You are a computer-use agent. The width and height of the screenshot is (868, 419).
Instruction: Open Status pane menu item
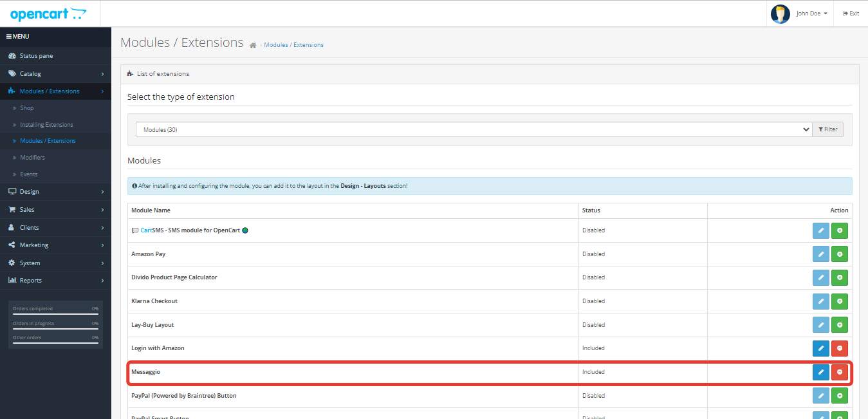coord(55,56)
